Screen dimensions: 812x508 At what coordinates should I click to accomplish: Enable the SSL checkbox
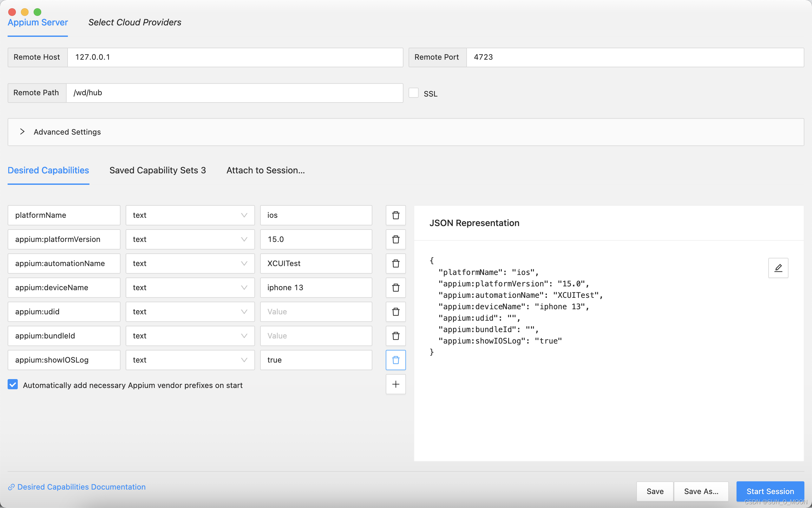coord(413,93)
